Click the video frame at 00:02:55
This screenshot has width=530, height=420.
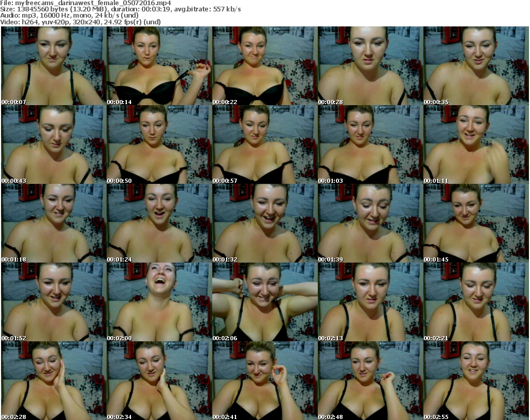[476, 381]
